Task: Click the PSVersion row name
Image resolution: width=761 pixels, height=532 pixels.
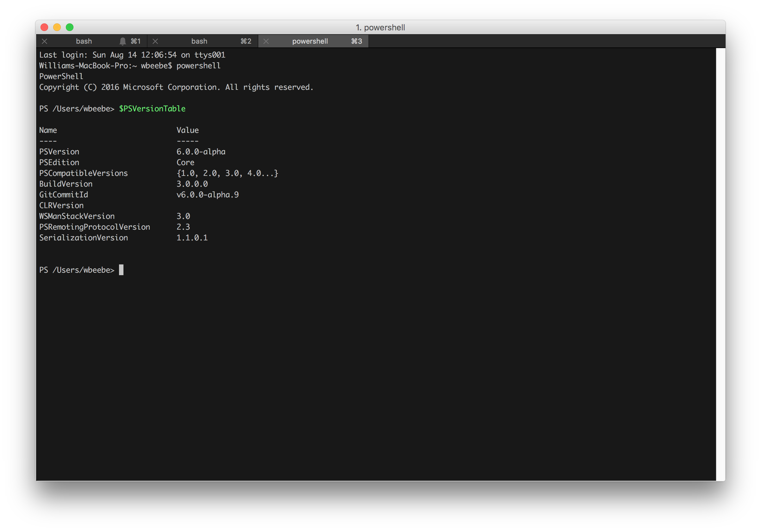Action: pos(59,152)
